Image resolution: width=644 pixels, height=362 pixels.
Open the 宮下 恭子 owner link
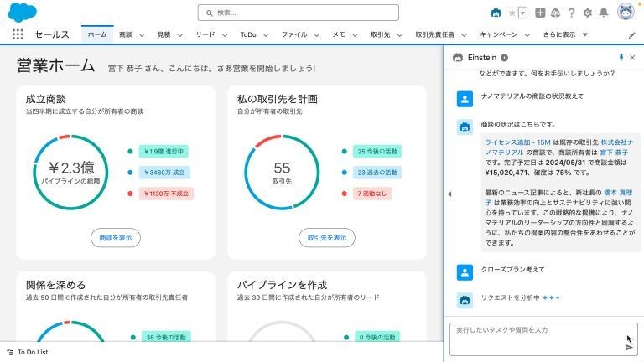[x=614, y=153]
